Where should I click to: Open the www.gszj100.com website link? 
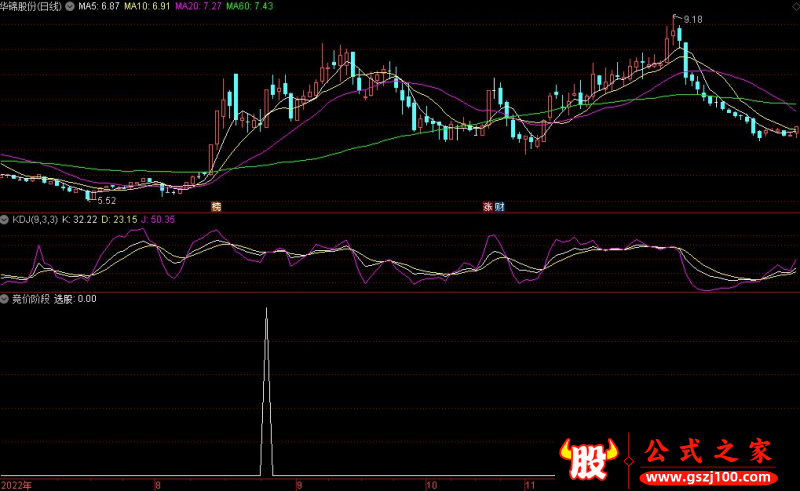point(717,473)
